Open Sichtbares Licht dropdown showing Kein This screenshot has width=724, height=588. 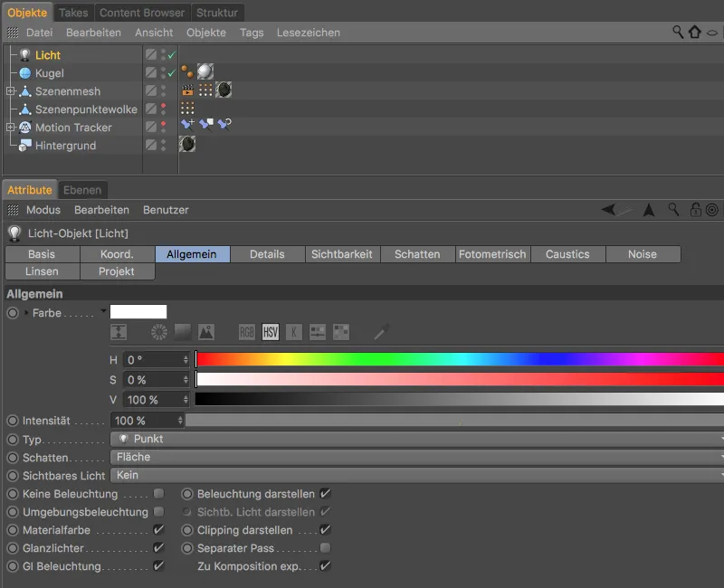point(417,475)
